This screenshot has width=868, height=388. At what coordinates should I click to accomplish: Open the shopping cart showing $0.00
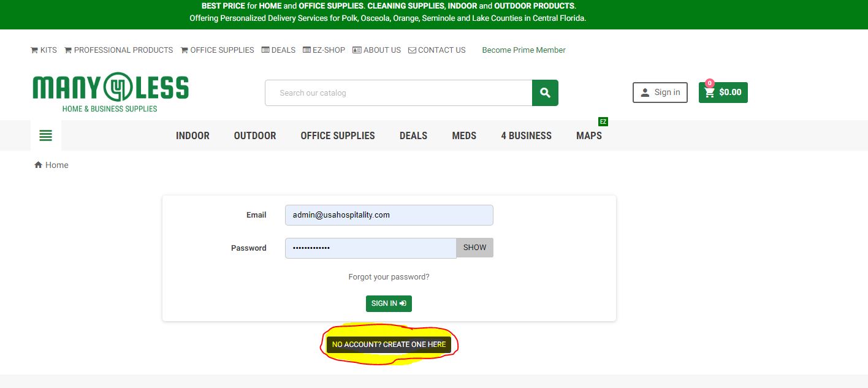(x=723, y=93)
